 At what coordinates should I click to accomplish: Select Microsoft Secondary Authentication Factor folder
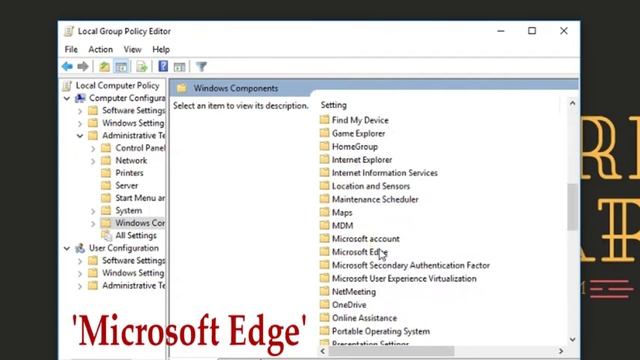point(411,265)
